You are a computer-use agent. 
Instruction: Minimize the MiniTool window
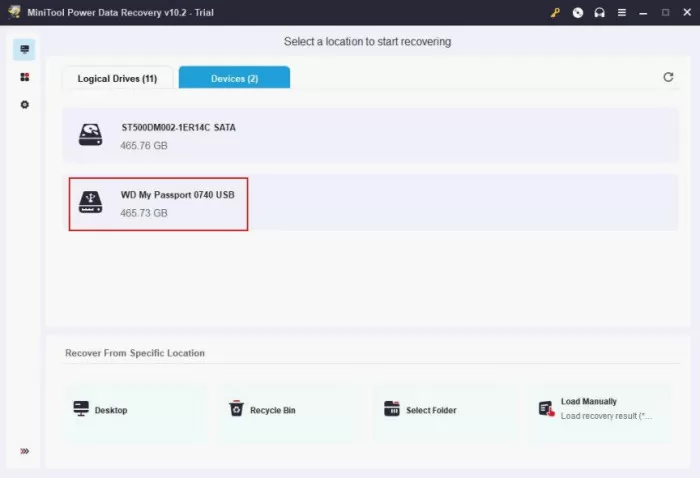643,13
